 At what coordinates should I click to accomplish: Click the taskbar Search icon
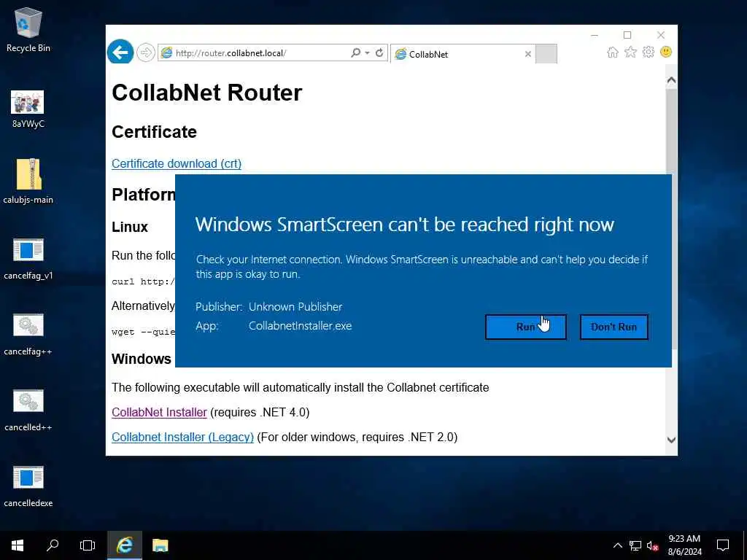[x=53, y=545]
